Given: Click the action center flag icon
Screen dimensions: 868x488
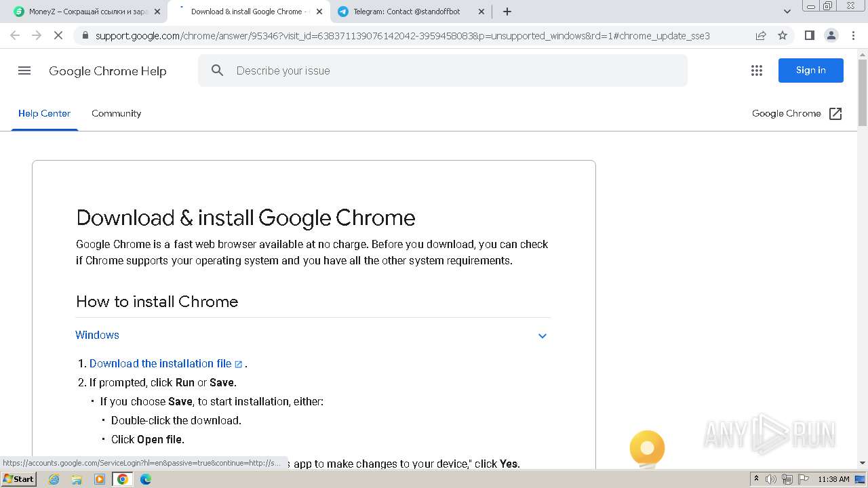Looking at the screenshot, I should tap(803, 479).
